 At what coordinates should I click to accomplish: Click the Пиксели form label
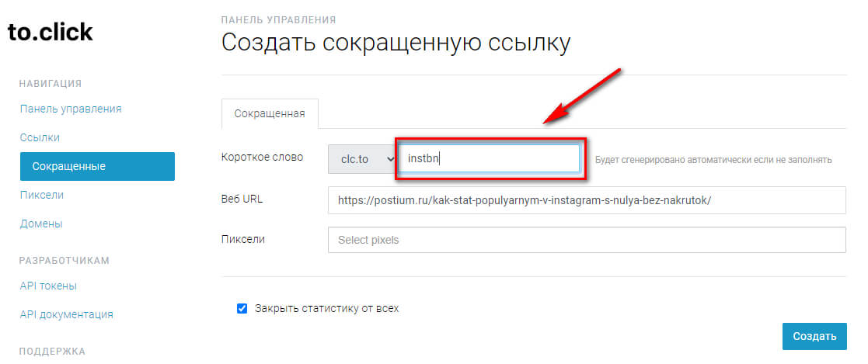pyautogui.click(x=242, y=239)
